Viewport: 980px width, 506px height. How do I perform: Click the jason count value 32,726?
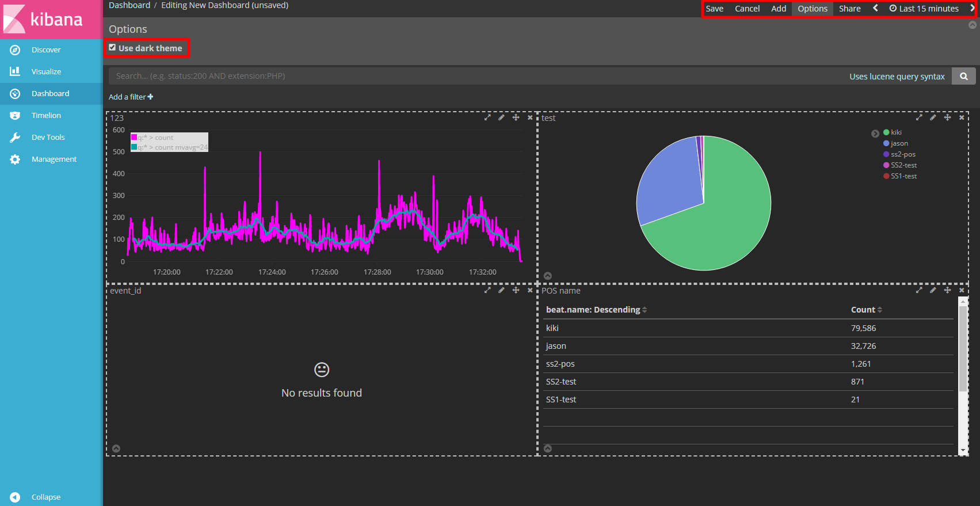(x=863, y=346)
